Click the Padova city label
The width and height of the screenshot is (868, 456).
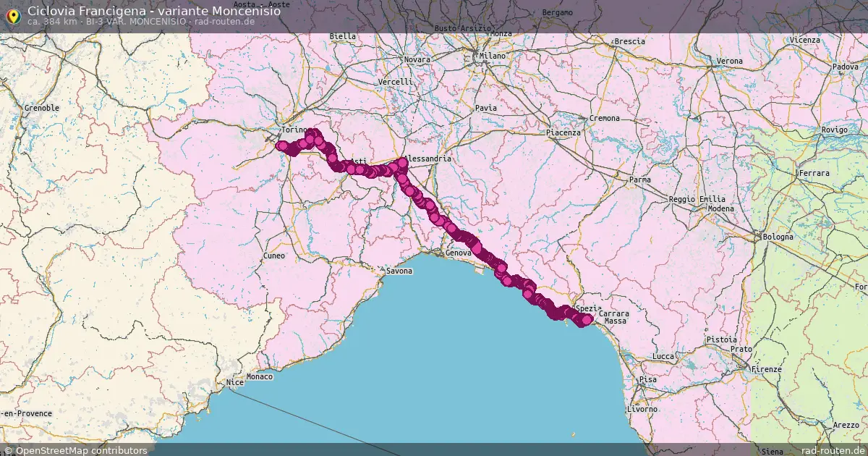coord(845,67)
